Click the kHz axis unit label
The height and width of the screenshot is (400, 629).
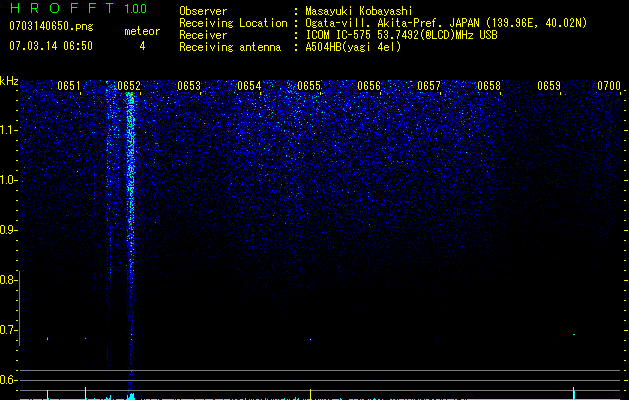(x=9, y=81)
